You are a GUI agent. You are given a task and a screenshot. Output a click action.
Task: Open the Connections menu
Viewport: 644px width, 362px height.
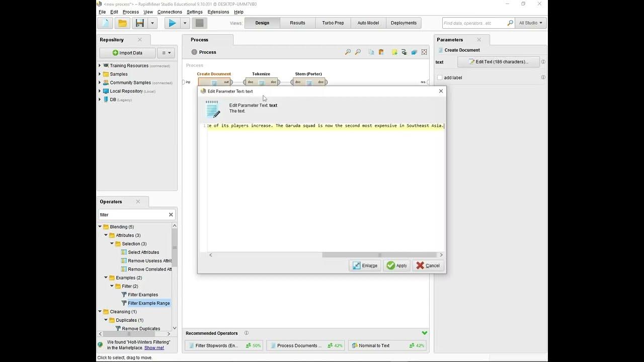click(x=170, y=12)
